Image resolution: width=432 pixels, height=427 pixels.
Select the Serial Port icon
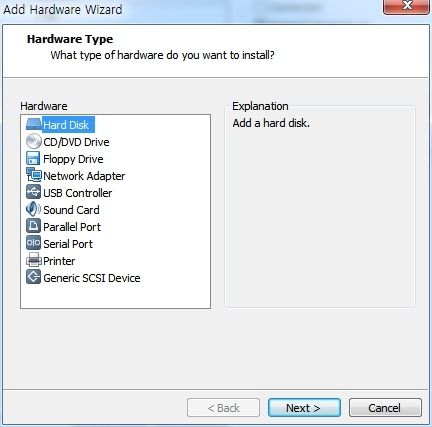point(34,243)
